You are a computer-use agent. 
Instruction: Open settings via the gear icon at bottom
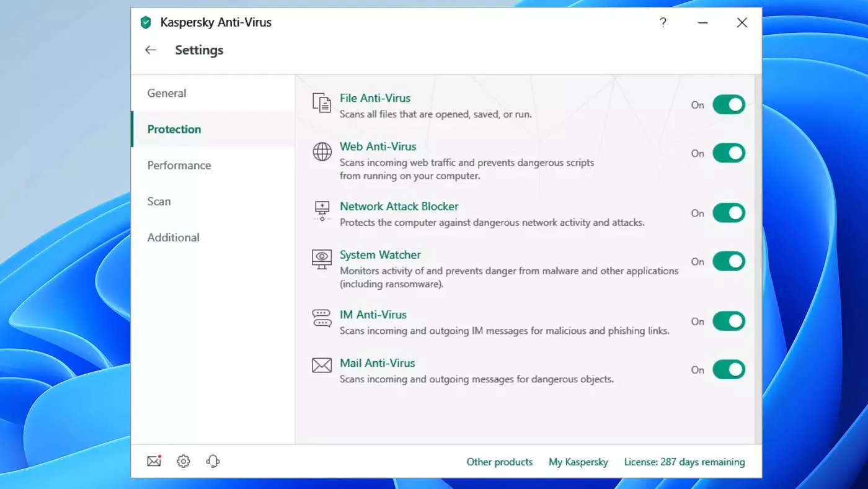184,461
